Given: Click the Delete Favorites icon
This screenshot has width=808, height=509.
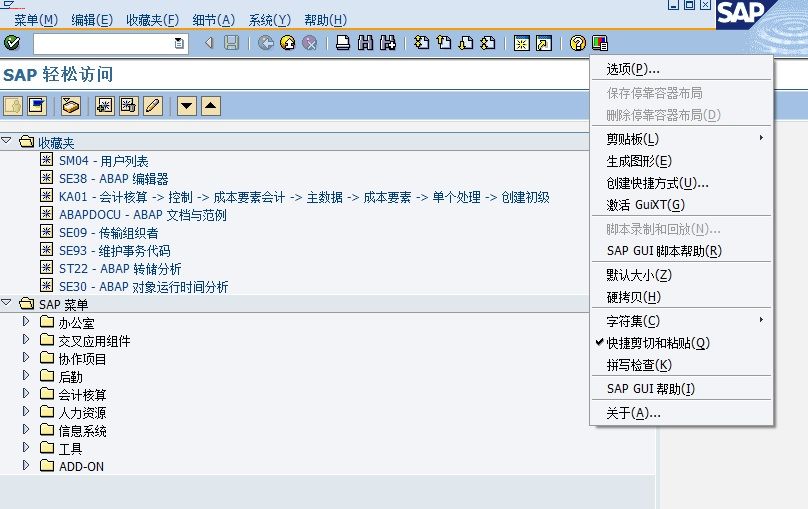Looking at the screenshot, I should point(129,106).
